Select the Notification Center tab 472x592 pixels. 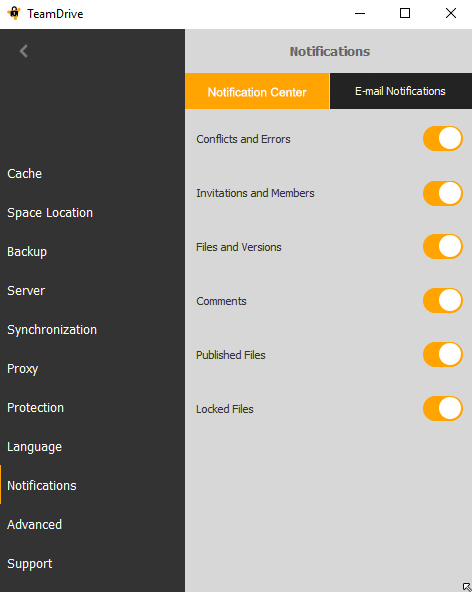coord(257,91)
